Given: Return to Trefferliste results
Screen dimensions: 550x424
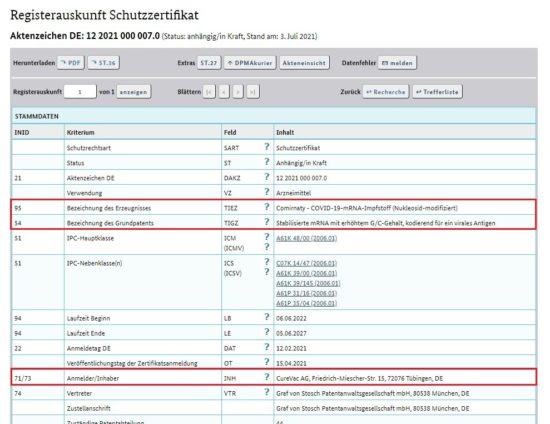Looking at the screenshot, I should click(437, 92).
